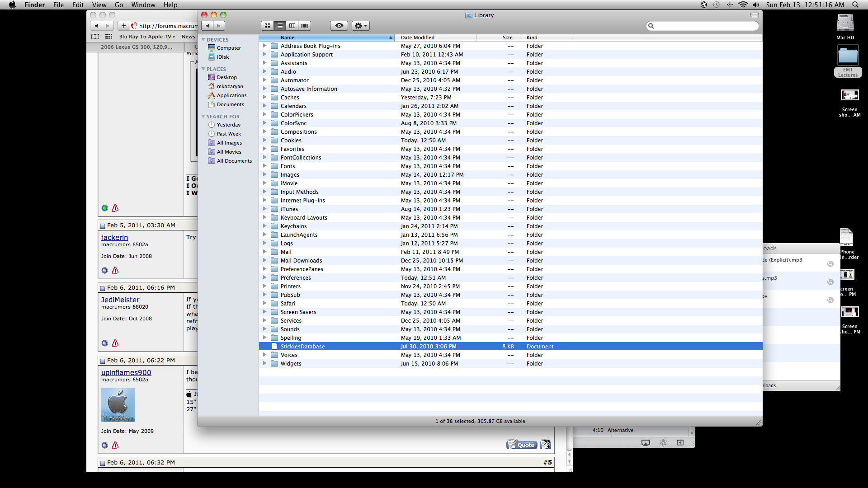Click the 2006 Lexus GS 300 Safari tab
868x488 pixels.
point(136,47)
